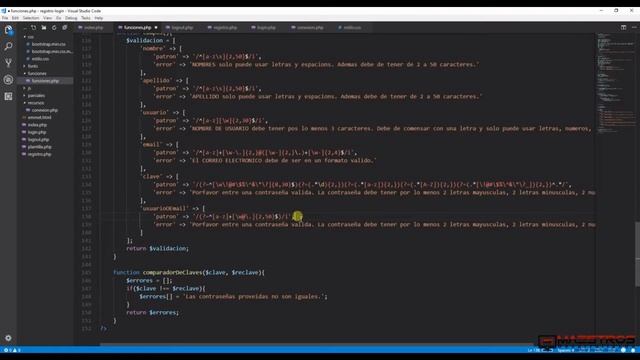Switch to the conexion.php editor tab

click(310, 28)
